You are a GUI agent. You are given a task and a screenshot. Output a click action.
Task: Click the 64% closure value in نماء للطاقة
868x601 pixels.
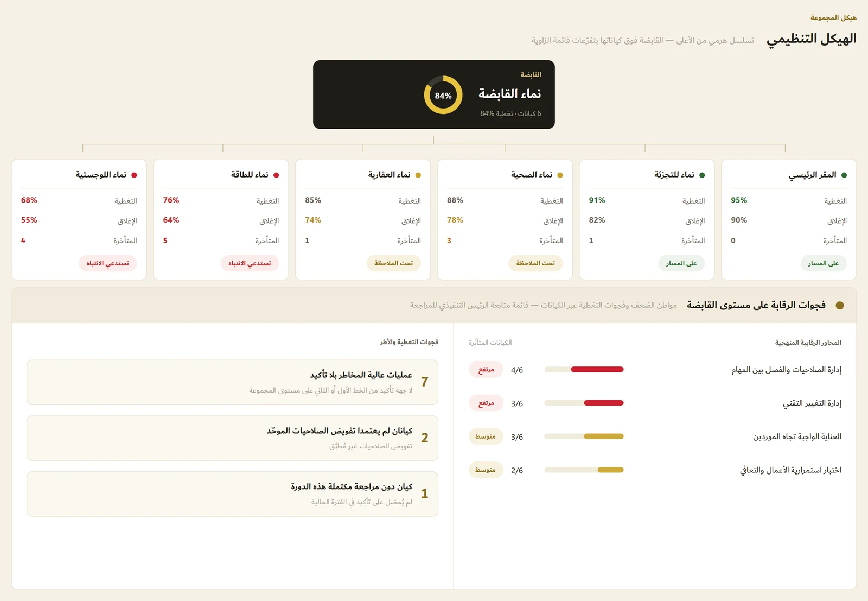click(171, 220)
